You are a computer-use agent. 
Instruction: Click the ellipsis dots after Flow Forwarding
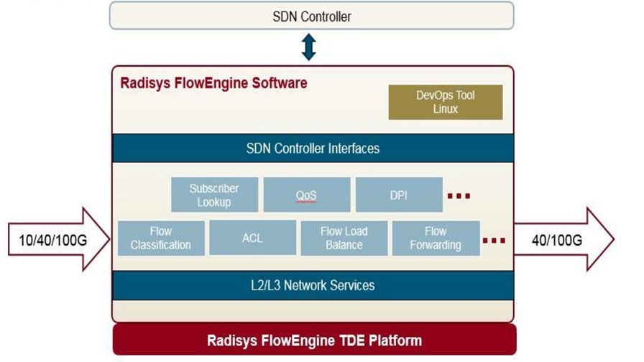click(x=494, y=240)
